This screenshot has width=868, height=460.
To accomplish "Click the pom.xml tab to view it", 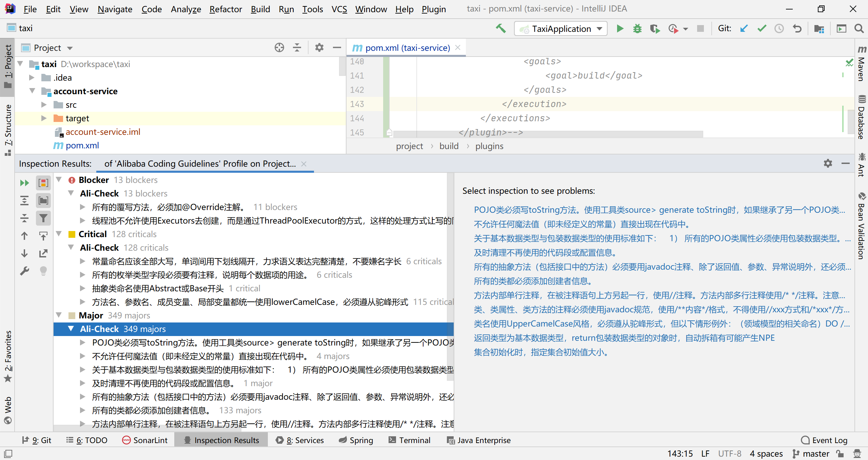I will (x=402, y=48).
